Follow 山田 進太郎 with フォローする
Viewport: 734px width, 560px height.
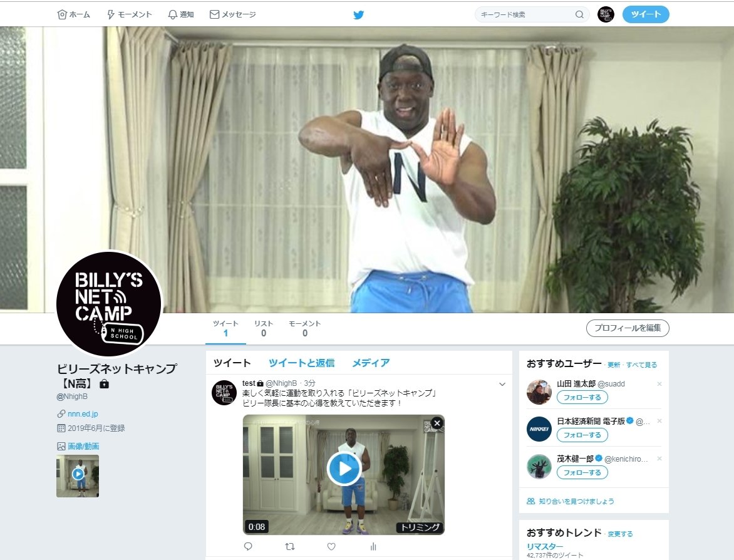pyautogui.click(x=582, y=397)
